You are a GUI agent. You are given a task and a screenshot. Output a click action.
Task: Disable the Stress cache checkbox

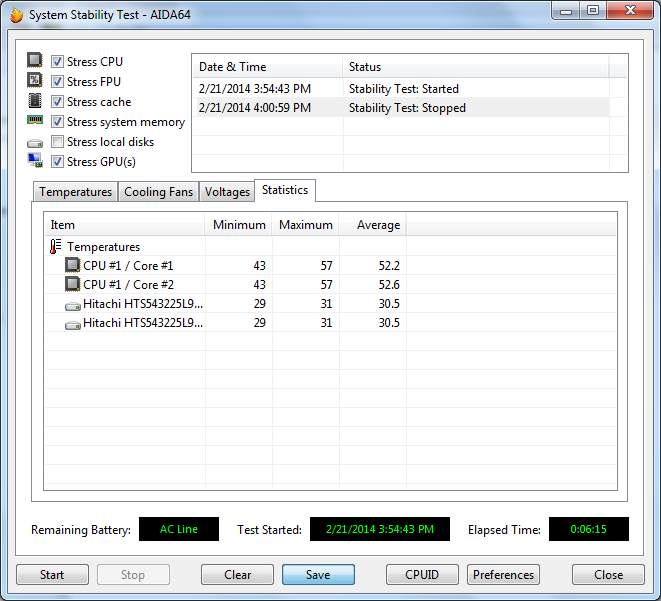point(57,102)
